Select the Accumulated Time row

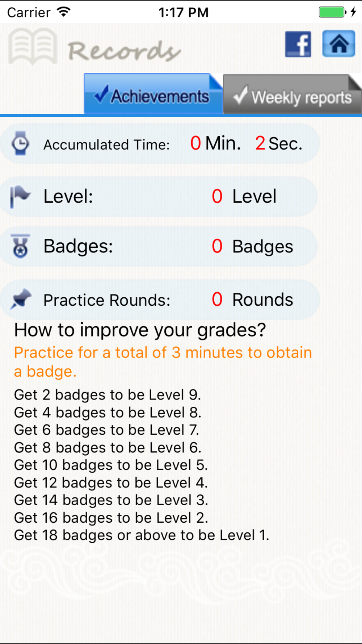point(160,143)
